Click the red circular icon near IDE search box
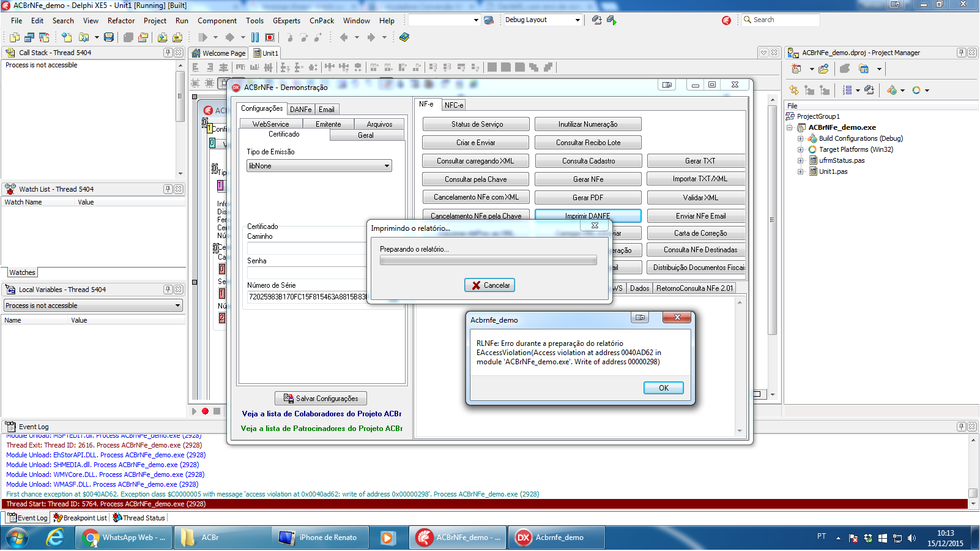 [726, 20]
